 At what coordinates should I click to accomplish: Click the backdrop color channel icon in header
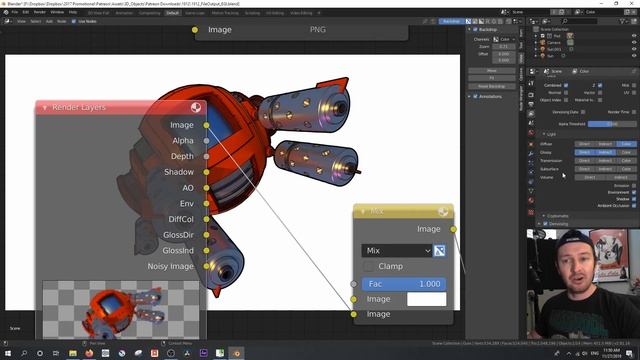point(468,21)
